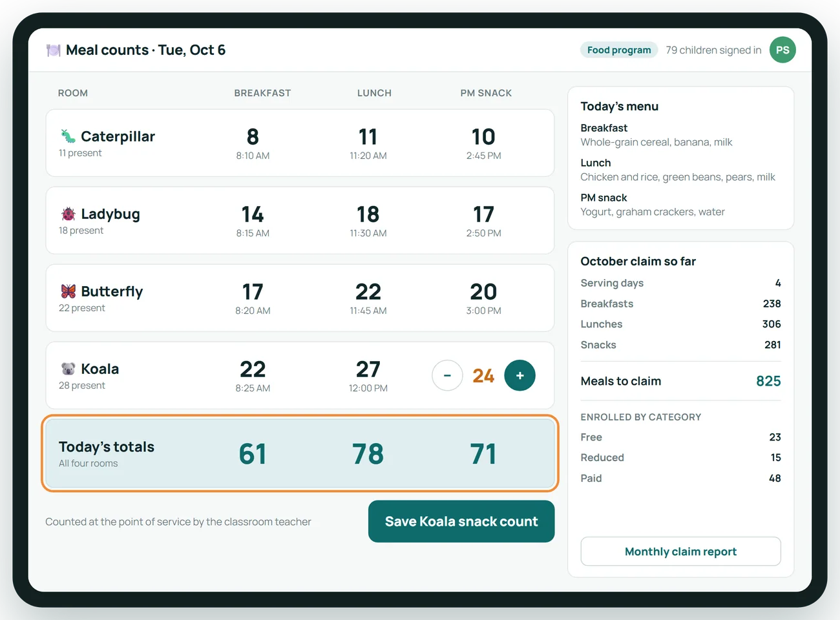The width and height of the screenshot is (840, 620).
Task: Click Caterpillar breakfast count 8
Action: pyautogui.click(x=253, y=137)
